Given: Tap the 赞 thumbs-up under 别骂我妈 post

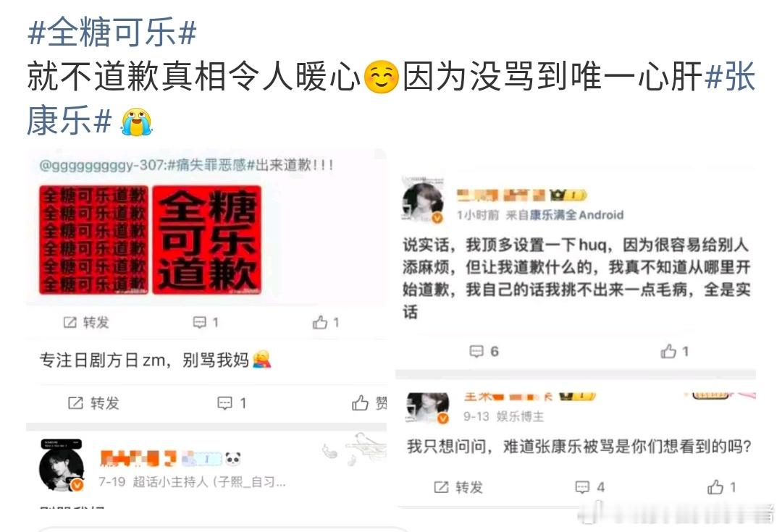Looking at the screenshot, I should point(369,403).
